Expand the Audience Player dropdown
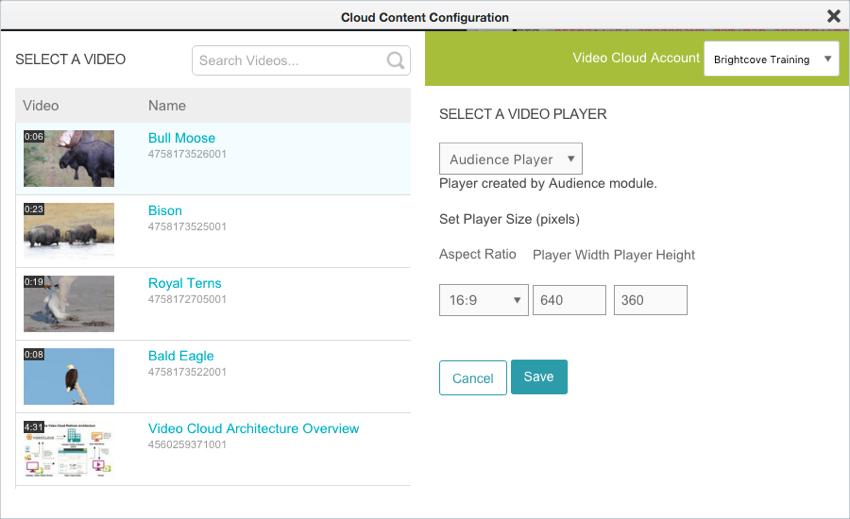Viewport: 850px width, 519px height. 510,159
